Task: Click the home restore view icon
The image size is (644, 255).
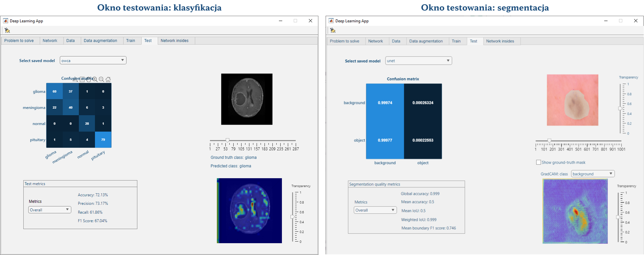Action: point(108,79)
